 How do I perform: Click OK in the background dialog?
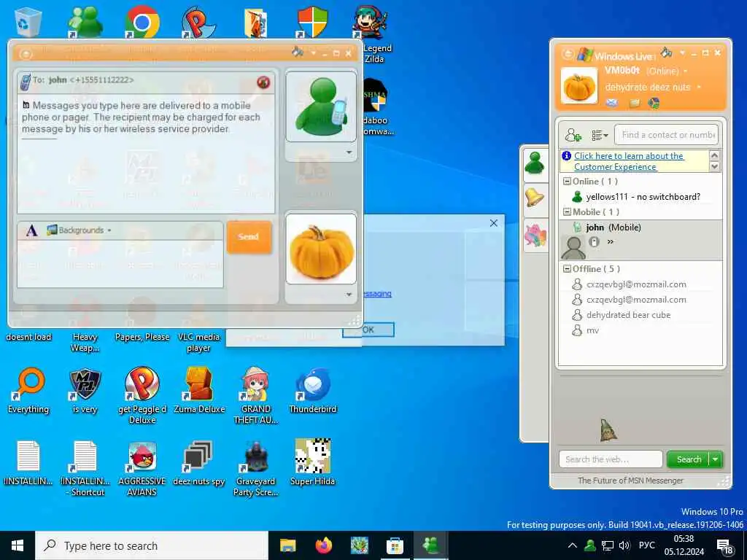(368, 330)
